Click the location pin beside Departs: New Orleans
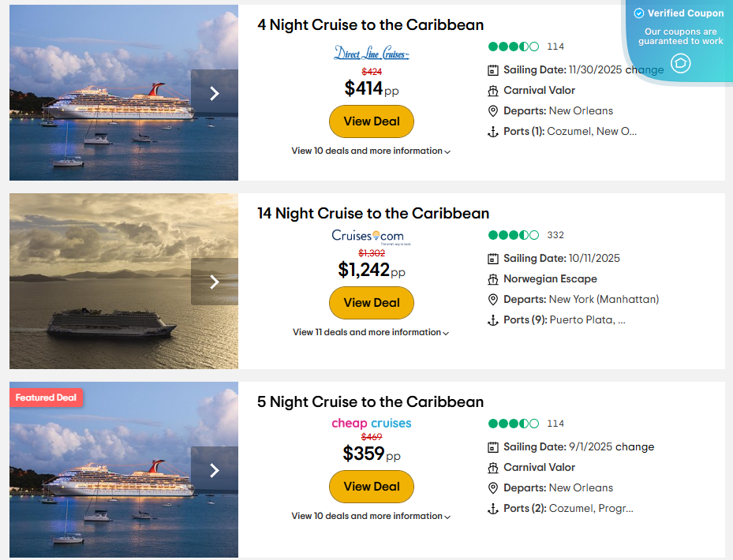This screenshot has width=733, height=560. pos(492,110)
